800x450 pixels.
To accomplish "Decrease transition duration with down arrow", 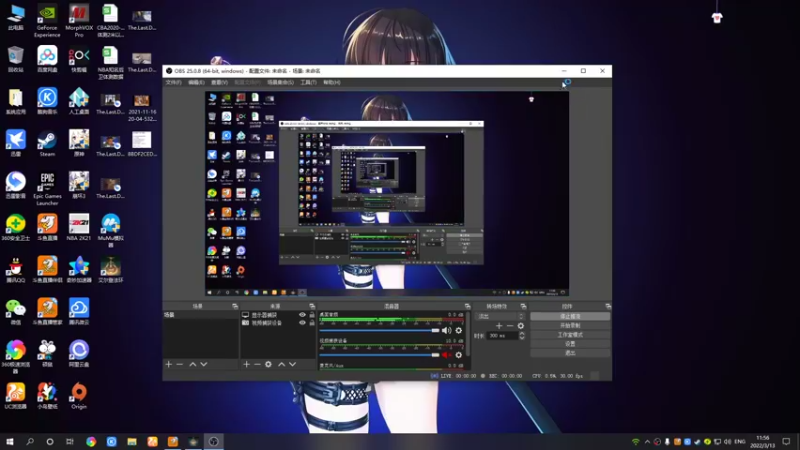I will (x=521, y=338).
